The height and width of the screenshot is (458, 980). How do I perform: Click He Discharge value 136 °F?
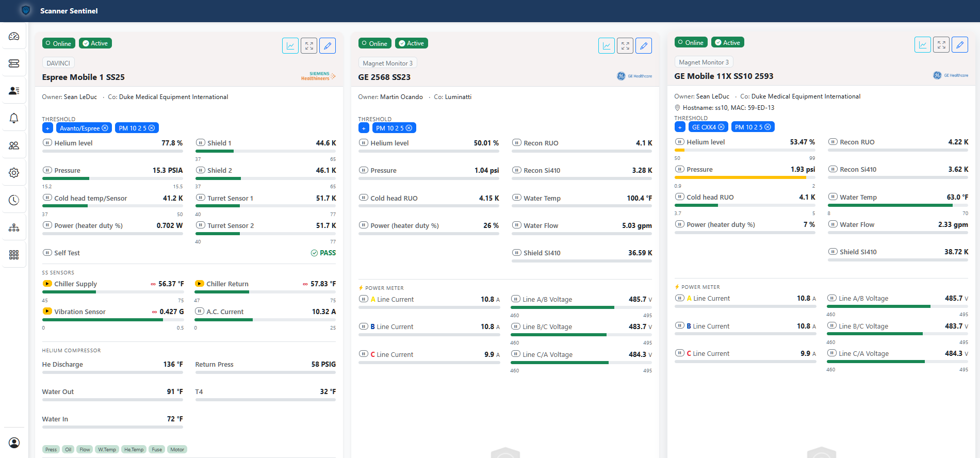173,364
